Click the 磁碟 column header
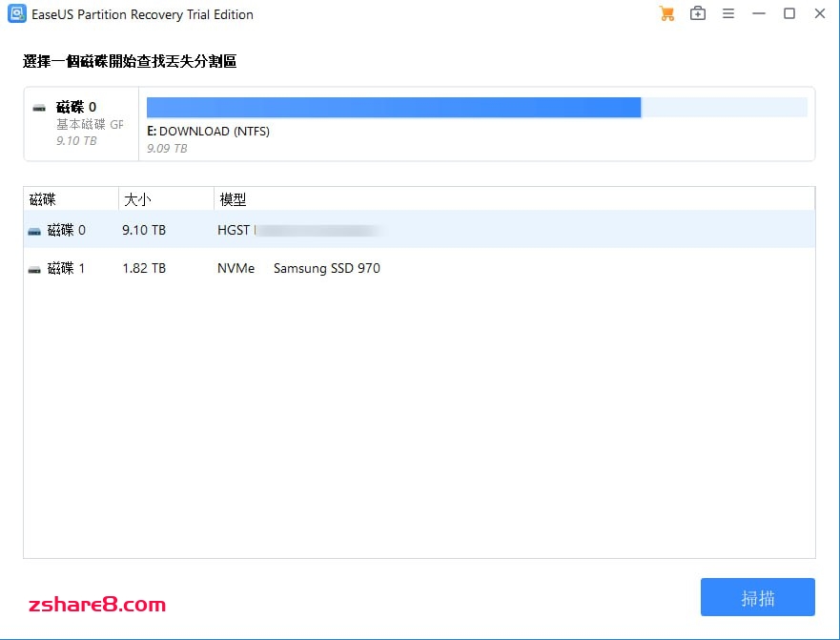840x640 pixels. click(43, 198)
